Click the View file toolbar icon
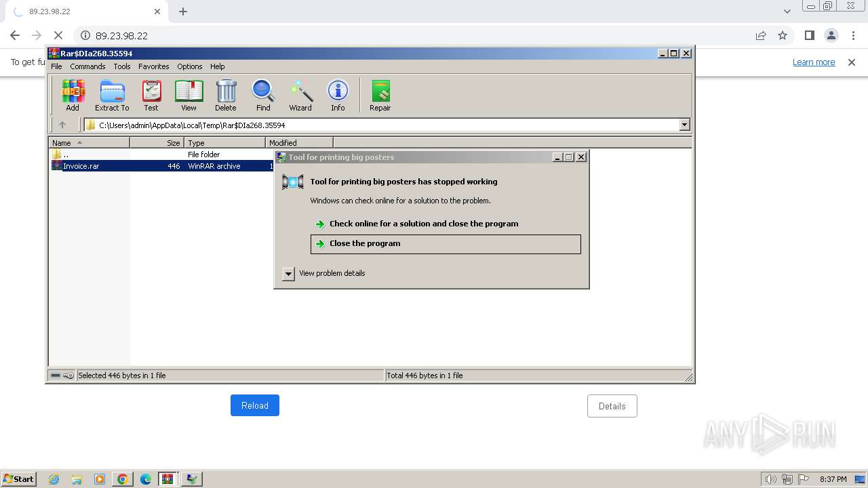This screenshot has height=488, width=868. pyautogui.click(x=189, y=95)
